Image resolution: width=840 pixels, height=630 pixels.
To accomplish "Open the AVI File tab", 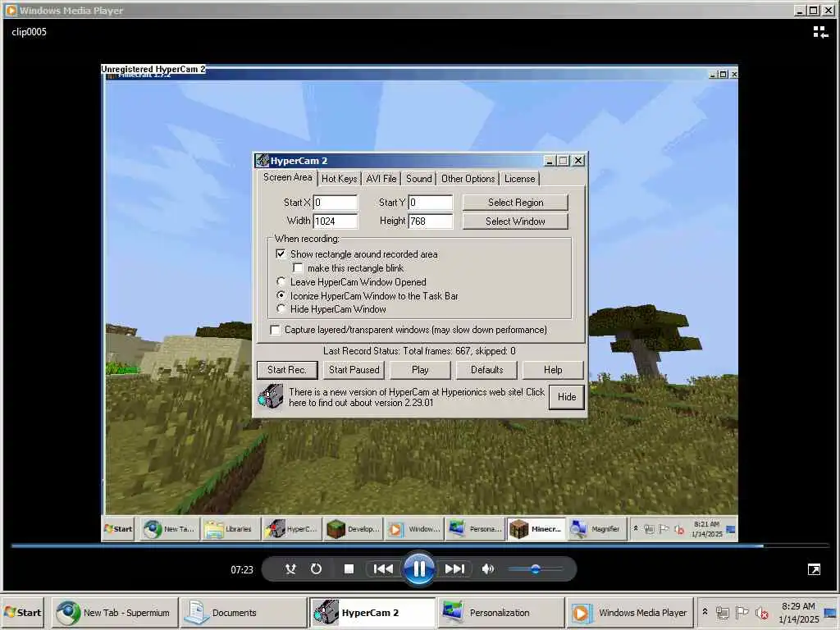I will coord(381,179).
